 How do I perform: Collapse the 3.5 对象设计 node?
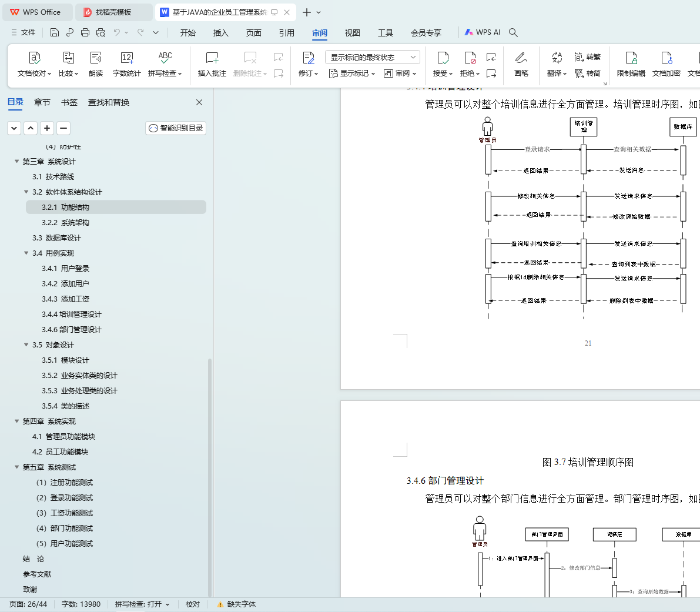click(26, 345)
